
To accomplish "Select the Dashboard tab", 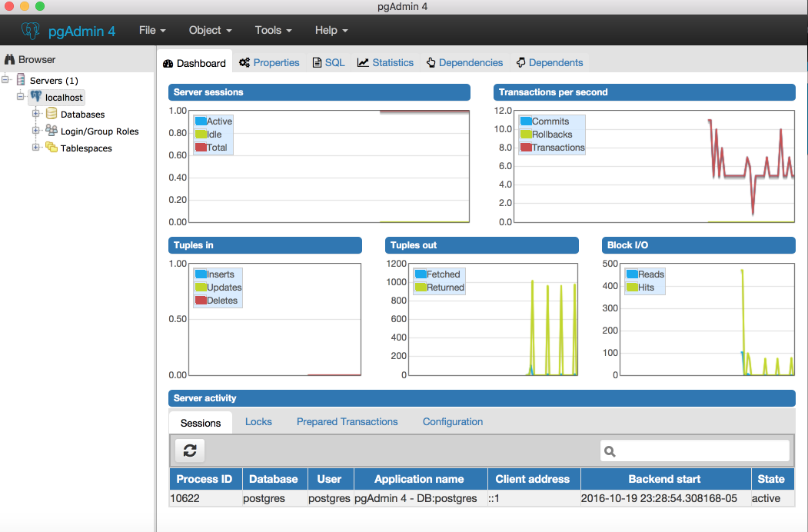I will (x=195, y=63).
